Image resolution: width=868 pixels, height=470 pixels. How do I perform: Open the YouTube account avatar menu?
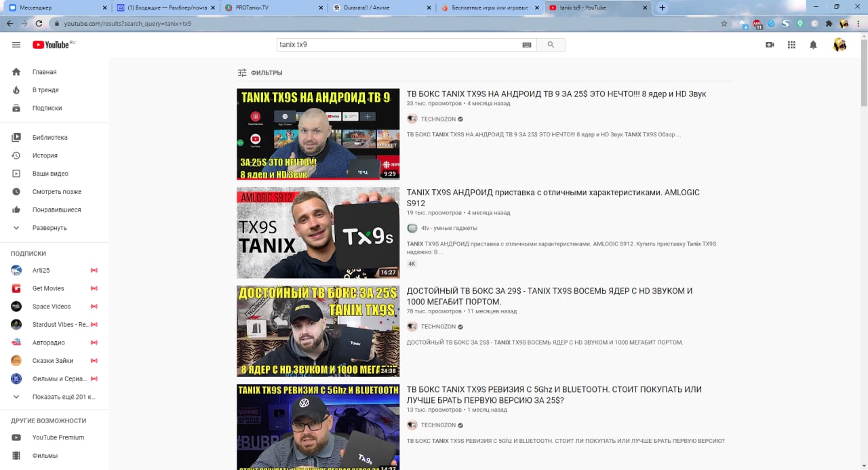pyautogui.click(x=840, y=45)
